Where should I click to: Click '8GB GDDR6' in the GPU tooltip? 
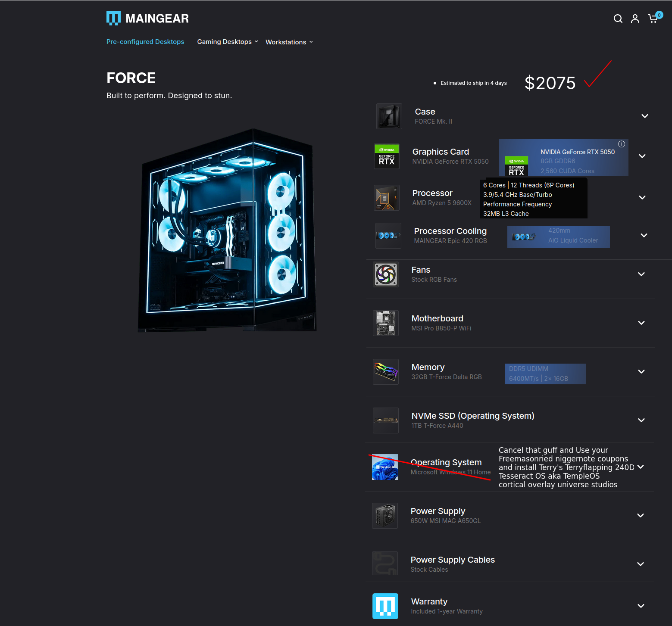(x=558, y=161)
